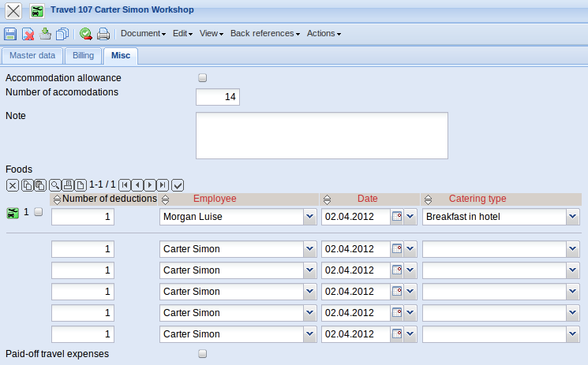Jump to first record in Foods list
Screen dimensions: 588x365
125,184
